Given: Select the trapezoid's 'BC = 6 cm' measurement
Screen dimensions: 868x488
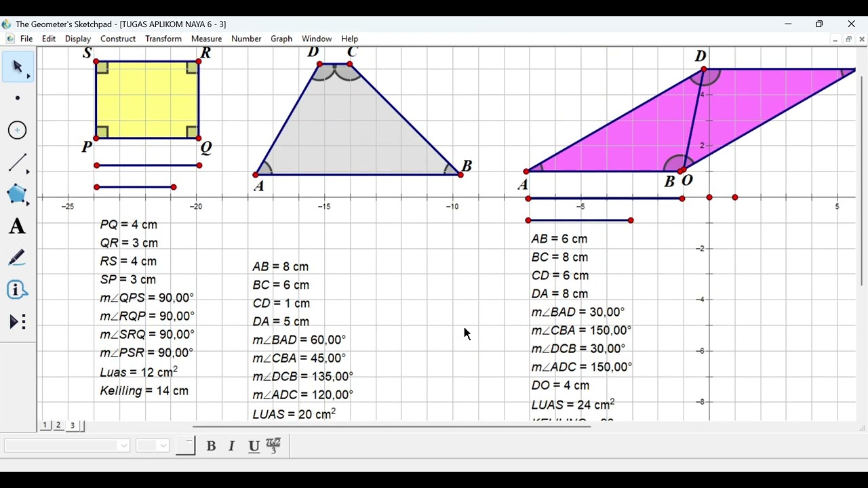Looking at the screenshot, I should coord(281,285).
